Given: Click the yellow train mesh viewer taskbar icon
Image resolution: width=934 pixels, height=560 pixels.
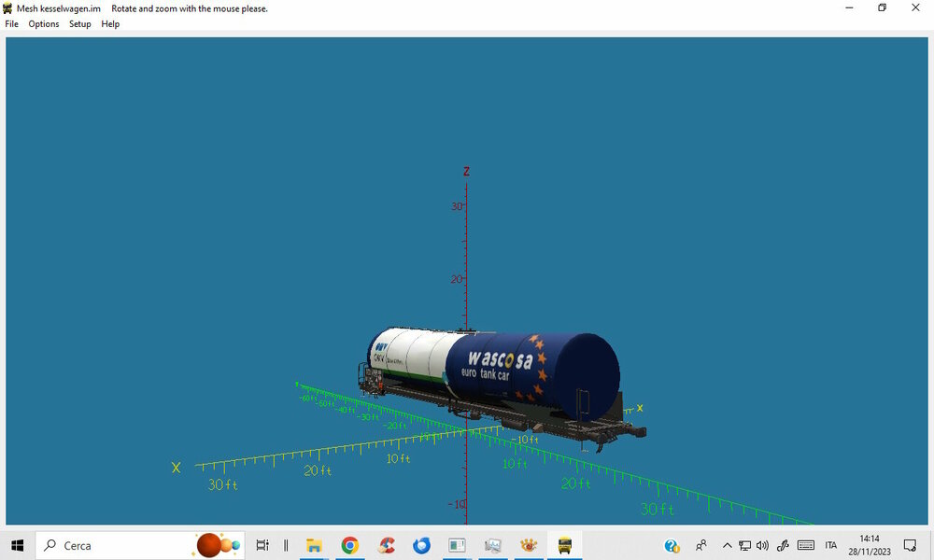Looking at the screenshot, I should 565,545.
